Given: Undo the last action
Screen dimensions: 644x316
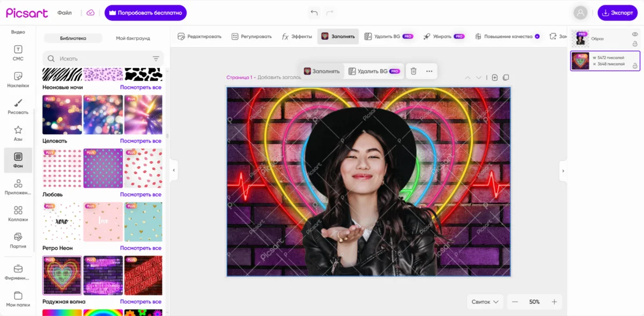Looking at the screenshot, I should 314,12.
